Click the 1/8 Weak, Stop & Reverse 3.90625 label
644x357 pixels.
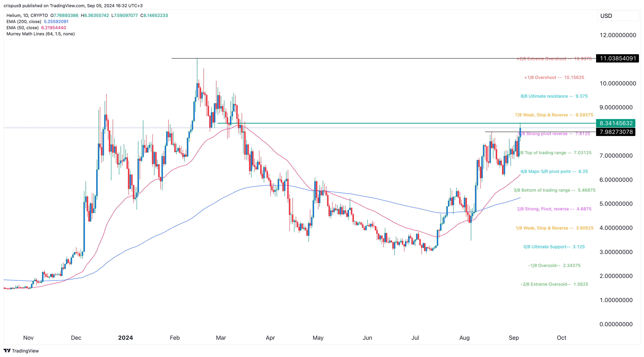[x=554, y=228]
